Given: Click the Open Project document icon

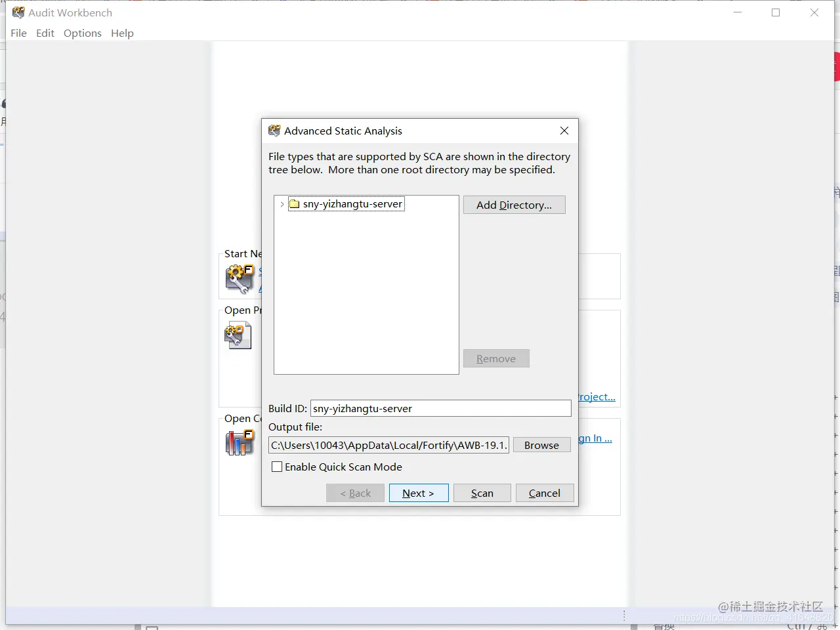Looking at the screenshot, I should click(238, 336).
